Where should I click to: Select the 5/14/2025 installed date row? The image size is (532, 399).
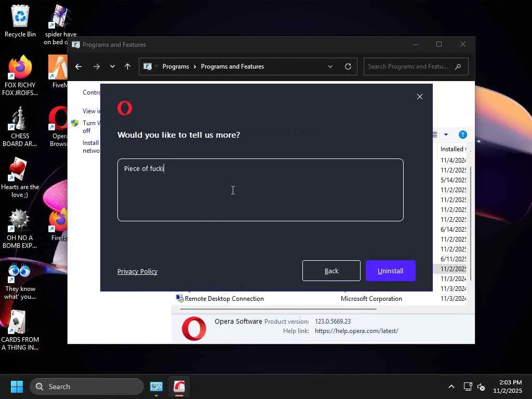(x=453, y=180)
